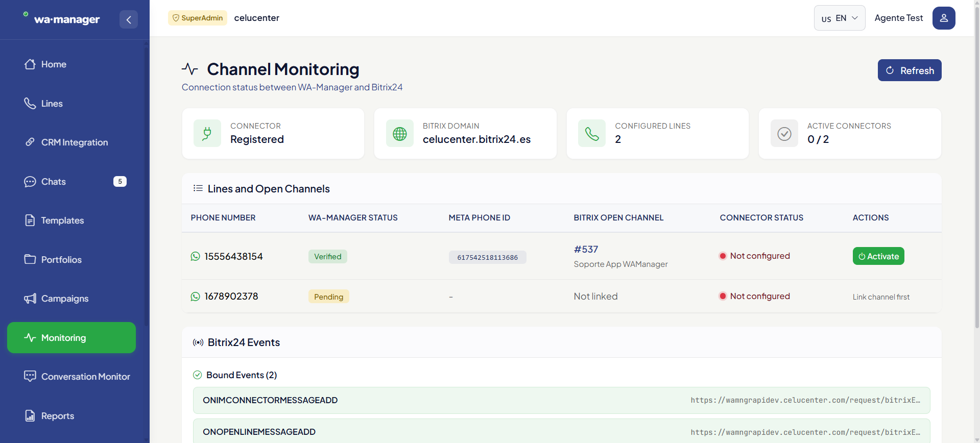Click the celucenter tenant name in header
This screenshot has height=443, width=980.
[257, 18]
